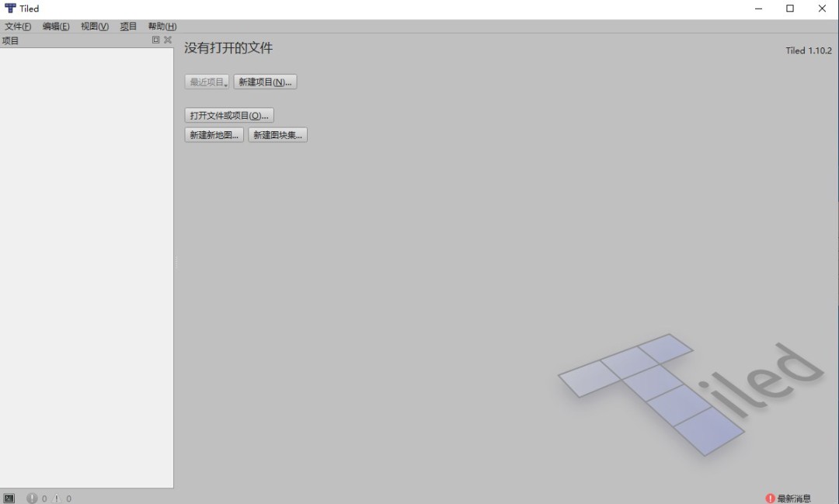Open 最新消息 link in the status bar
The height and width of the screenshot is (504, 839).
coord(794,498)
